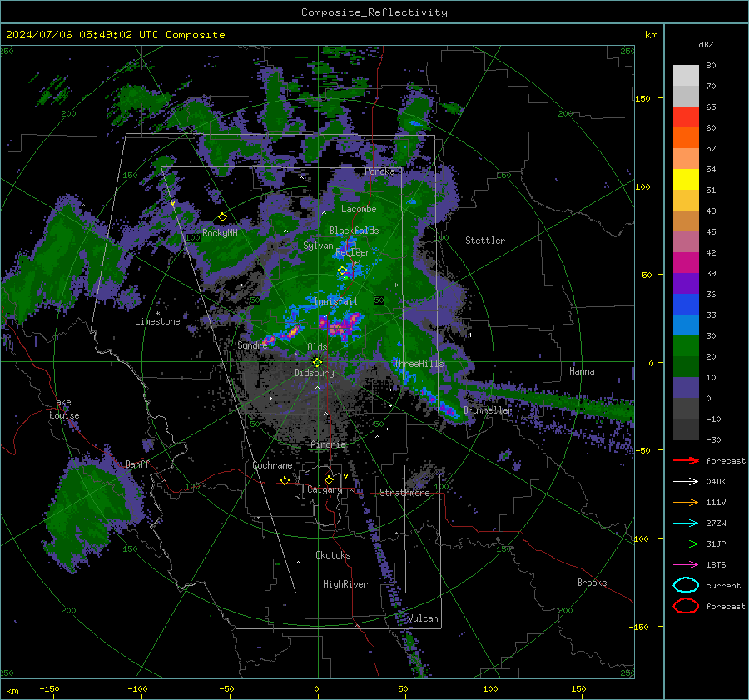The width and height of the screenshot is (749, 700).
Task: Click the Hanna city label
Action: click(582, 371)
